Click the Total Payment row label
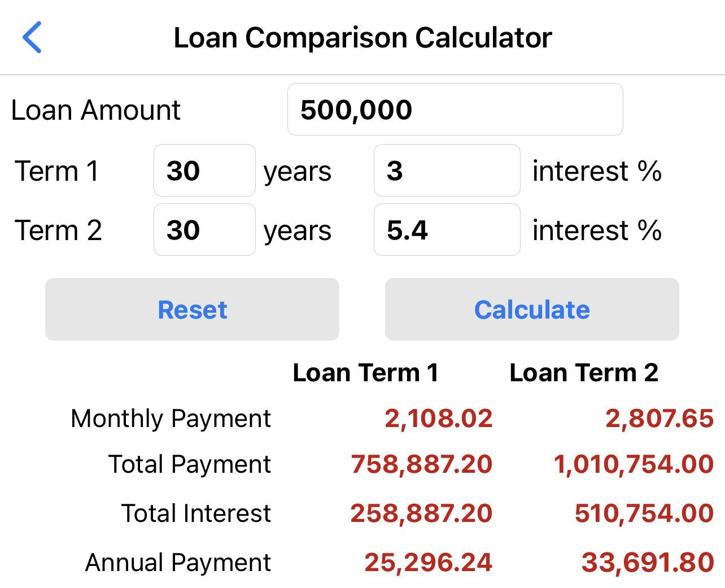This screenshot has width=725, height=588. 189,464
